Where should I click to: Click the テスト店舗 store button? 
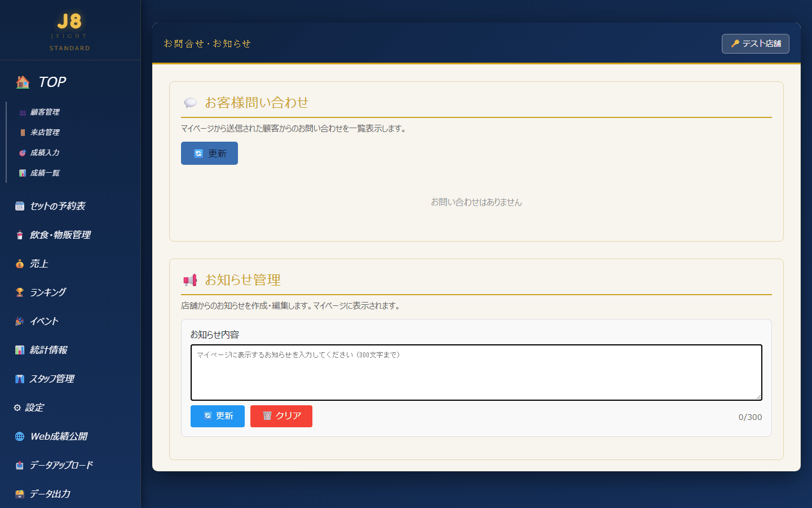coord(756,44)
